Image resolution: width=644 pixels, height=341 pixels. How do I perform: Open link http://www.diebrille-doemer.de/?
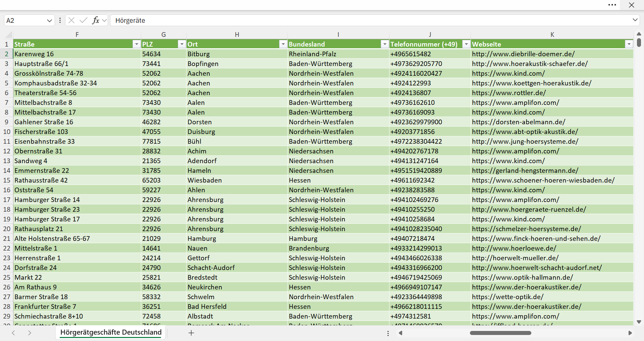pyautogui.click(x=523, y=54)
